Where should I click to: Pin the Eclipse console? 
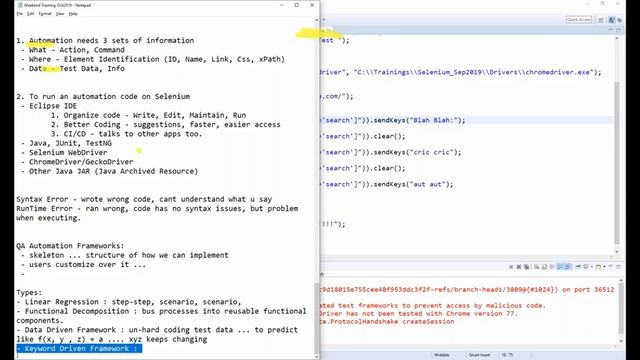(578, 267)
